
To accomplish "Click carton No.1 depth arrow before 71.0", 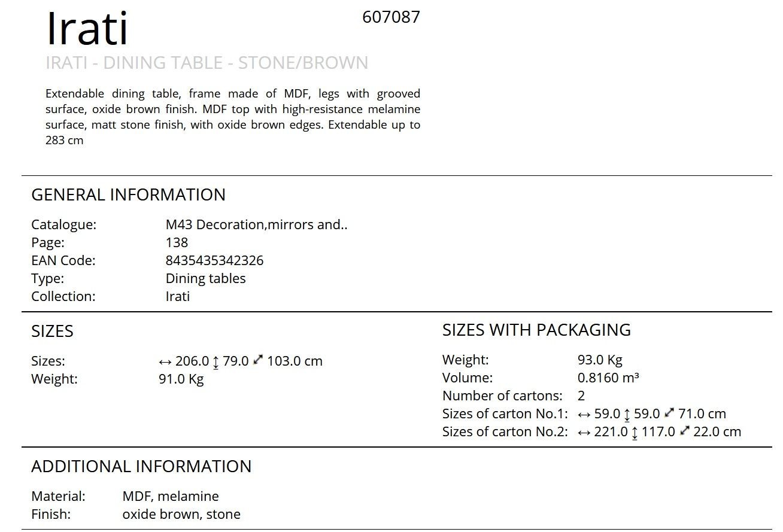I will [669, 413].
